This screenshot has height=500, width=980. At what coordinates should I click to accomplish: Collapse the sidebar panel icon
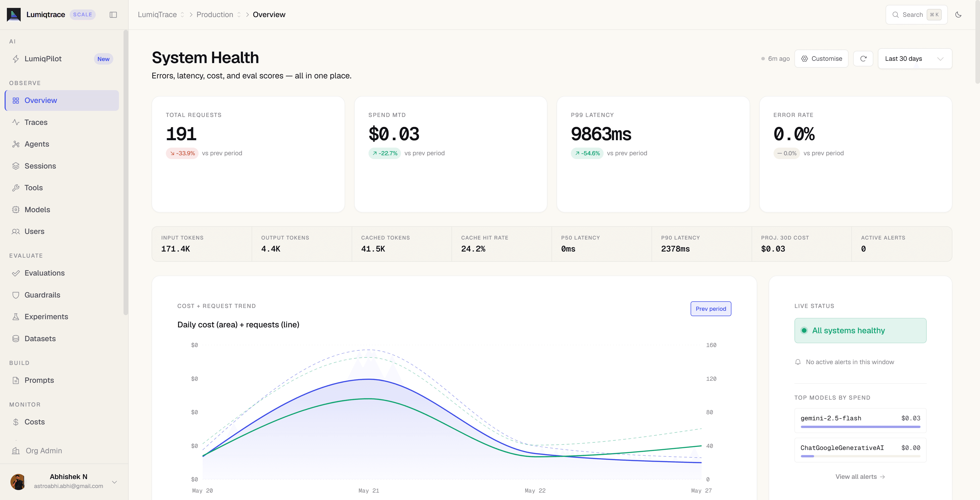[113, 15]
